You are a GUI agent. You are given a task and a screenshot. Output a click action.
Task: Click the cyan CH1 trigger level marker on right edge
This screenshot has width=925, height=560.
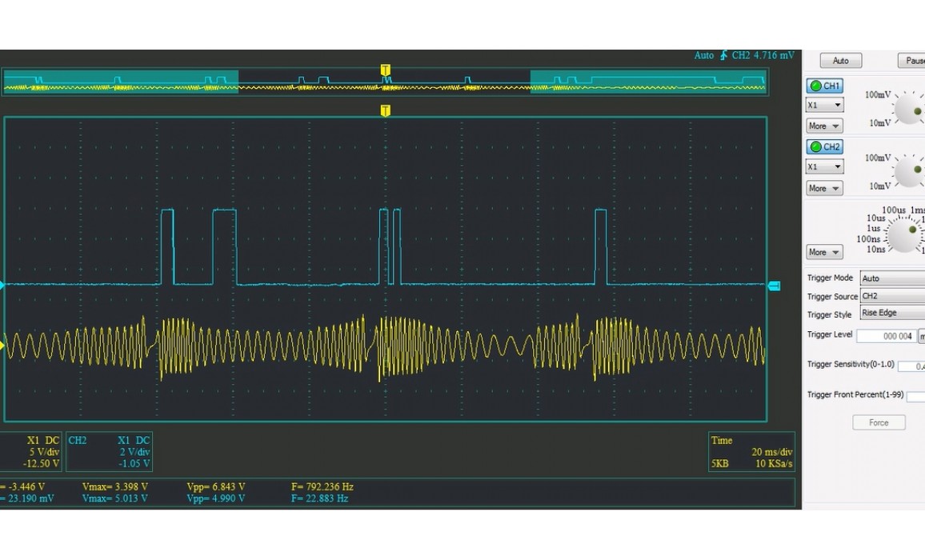[774, 286]
